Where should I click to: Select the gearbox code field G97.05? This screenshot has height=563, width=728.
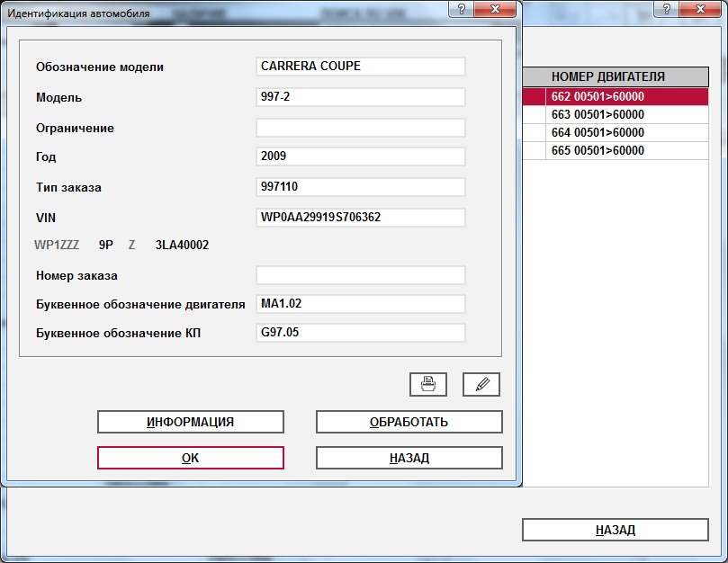[360, 333]
